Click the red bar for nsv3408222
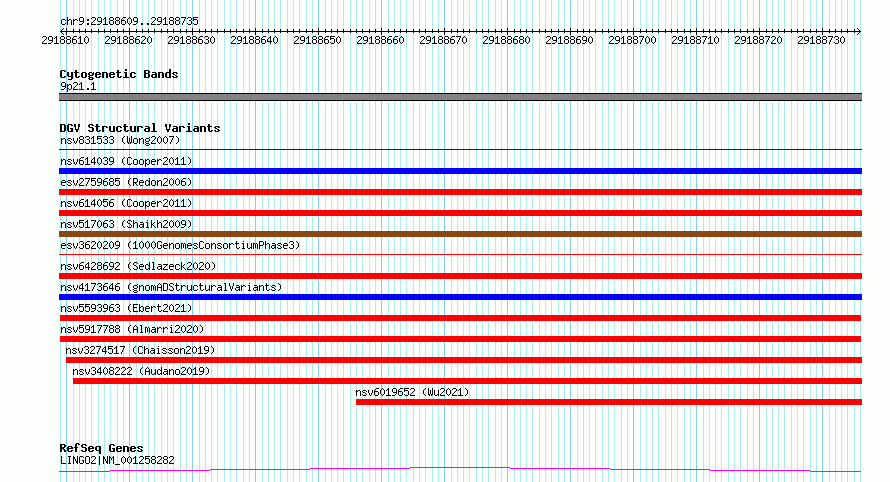This screenshot has width=890, height=482. coord(467,381)
